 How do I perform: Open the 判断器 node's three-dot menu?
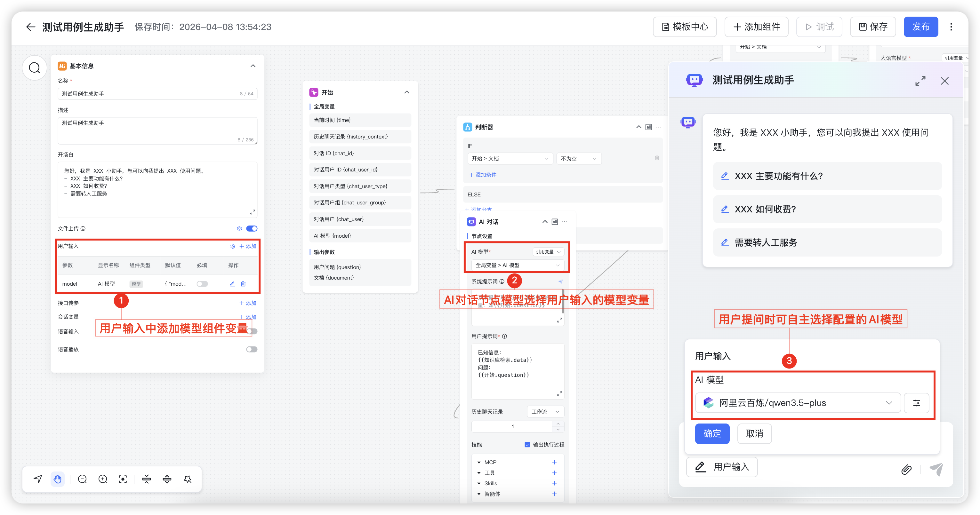pyautogui.click(x=658, y=127)
